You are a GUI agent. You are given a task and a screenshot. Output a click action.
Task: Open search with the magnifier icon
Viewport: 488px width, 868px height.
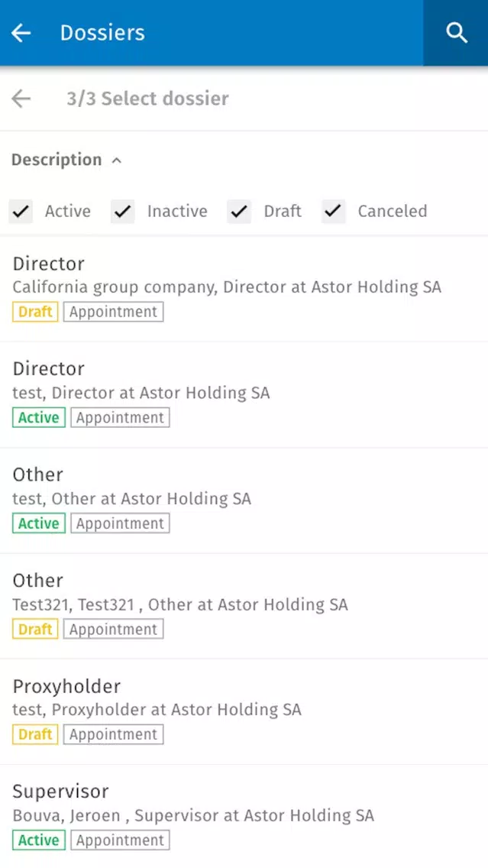pyautogui.click(x=456, y=33)
